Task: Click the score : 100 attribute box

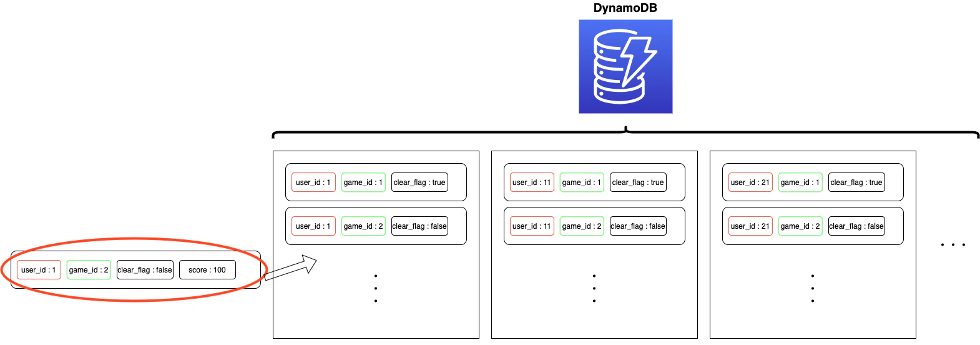Action: click(207, 270)
